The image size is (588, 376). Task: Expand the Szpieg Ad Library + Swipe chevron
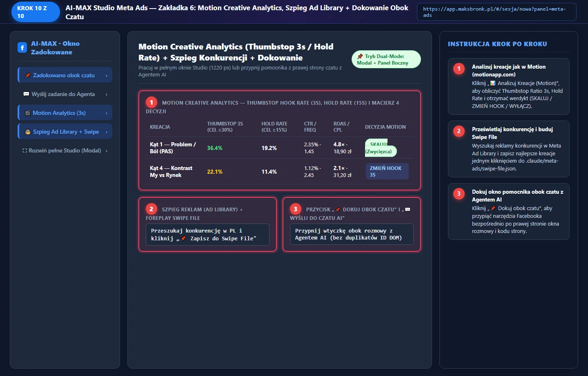tap(107, 132)
